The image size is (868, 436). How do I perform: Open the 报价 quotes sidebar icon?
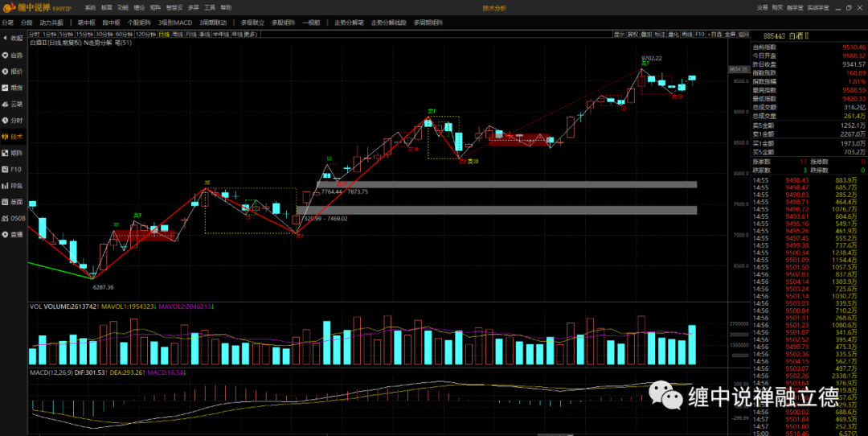coord(13,71)
